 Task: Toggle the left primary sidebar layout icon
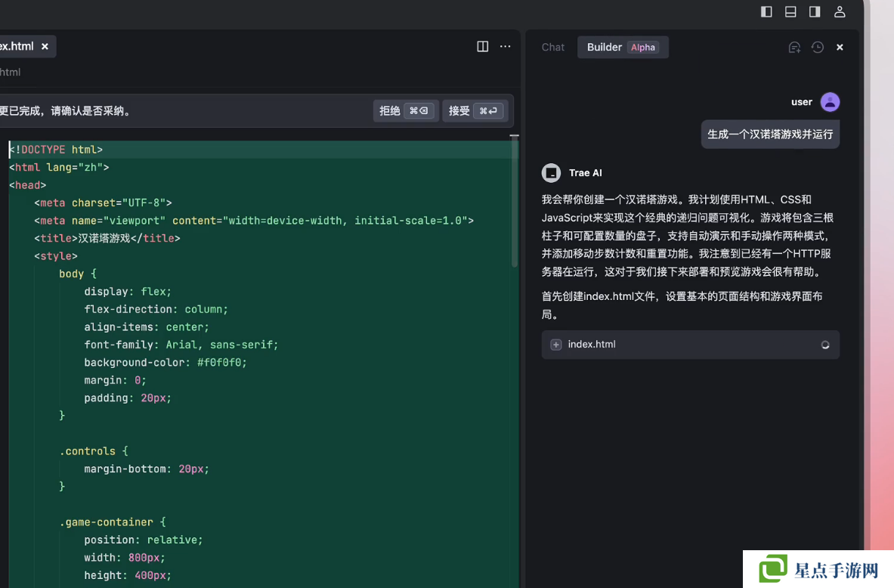point(766,11)
